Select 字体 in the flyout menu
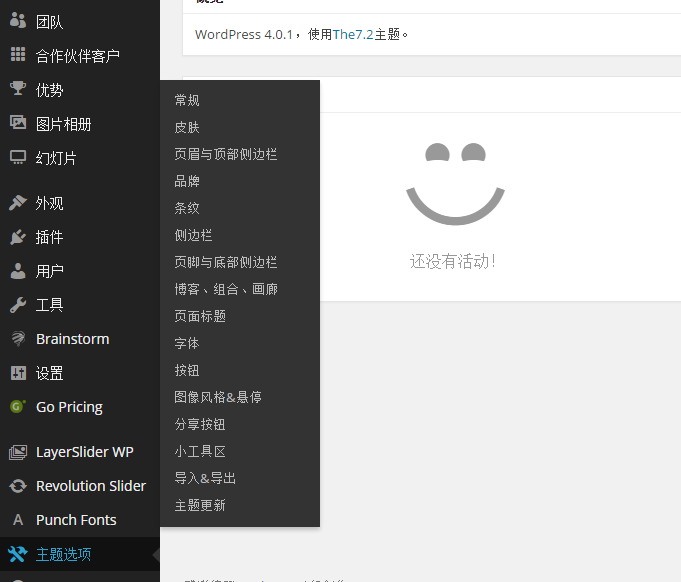Viewport: 681px width, 582px height. 187,343
